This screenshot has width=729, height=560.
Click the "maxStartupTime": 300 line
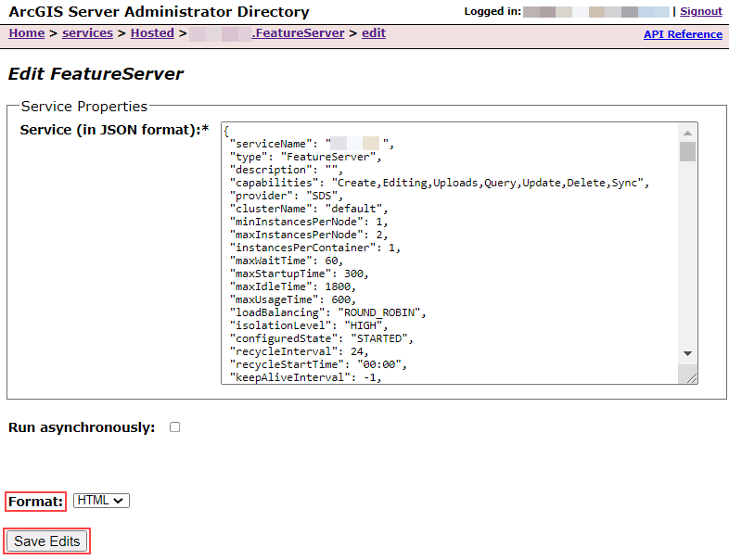pyautogui.click(x=299, y=274)
